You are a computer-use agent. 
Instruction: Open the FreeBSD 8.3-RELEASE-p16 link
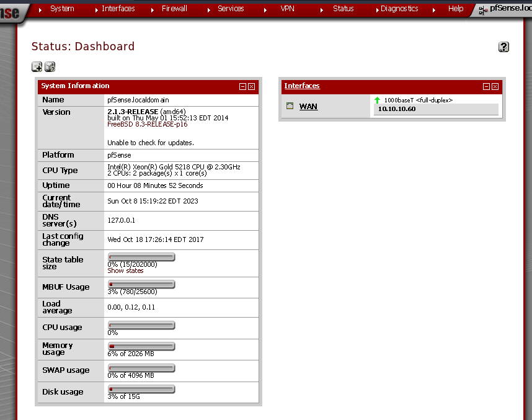pos(147,124)
